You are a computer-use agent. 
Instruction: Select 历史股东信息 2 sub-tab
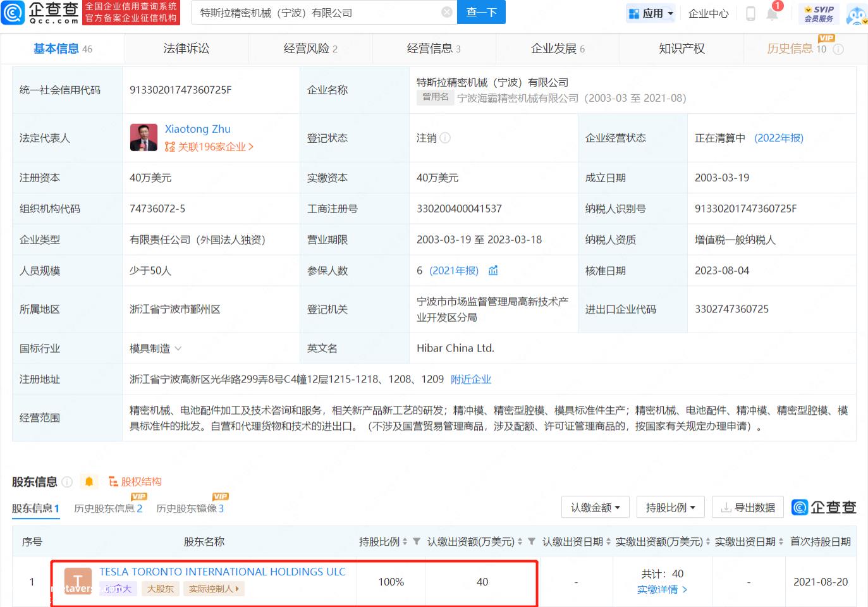[x=108, y=508]
